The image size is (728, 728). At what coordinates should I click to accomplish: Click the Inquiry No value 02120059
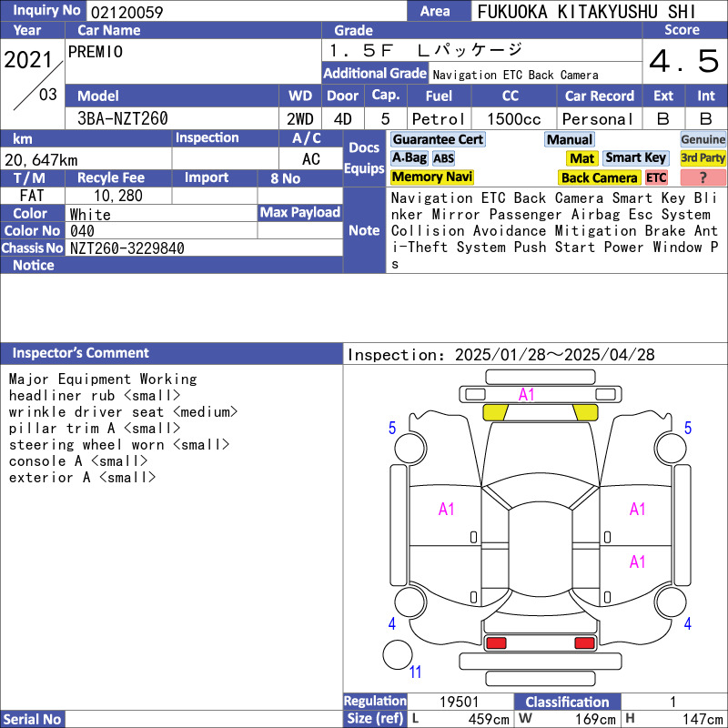[126, 12]
